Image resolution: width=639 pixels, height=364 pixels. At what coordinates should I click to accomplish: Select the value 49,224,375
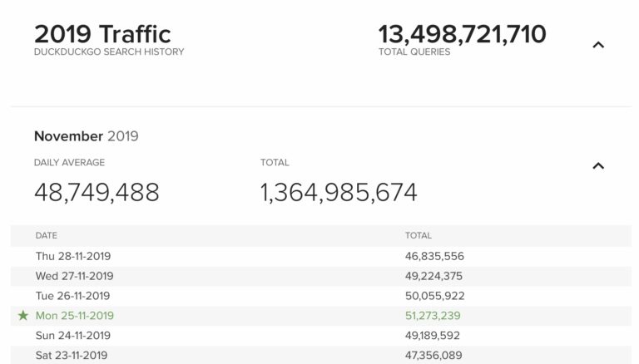tap(433, 276)
